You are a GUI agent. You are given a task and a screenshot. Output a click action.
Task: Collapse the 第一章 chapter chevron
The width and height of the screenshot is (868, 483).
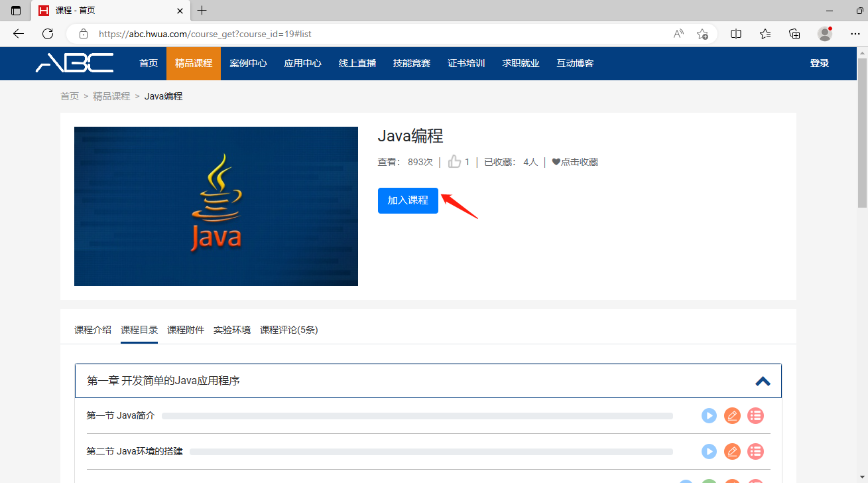pyautogui.click(x=763, y=381)
